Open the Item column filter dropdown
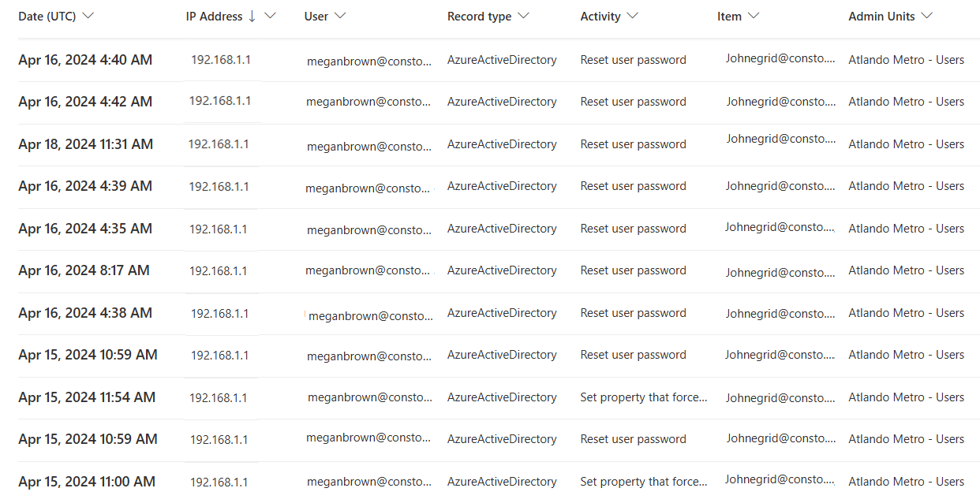 [754, 15]
